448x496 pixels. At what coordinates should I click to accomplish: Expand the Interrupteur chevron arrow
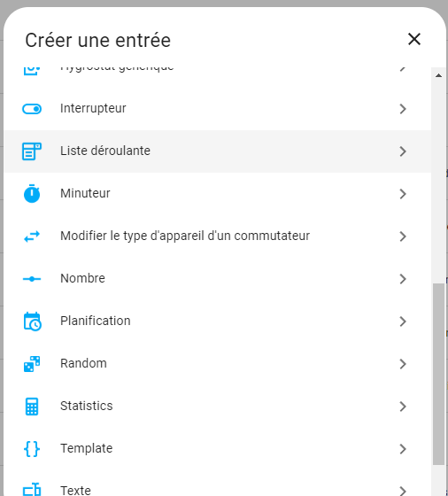[x=403, y=109]
